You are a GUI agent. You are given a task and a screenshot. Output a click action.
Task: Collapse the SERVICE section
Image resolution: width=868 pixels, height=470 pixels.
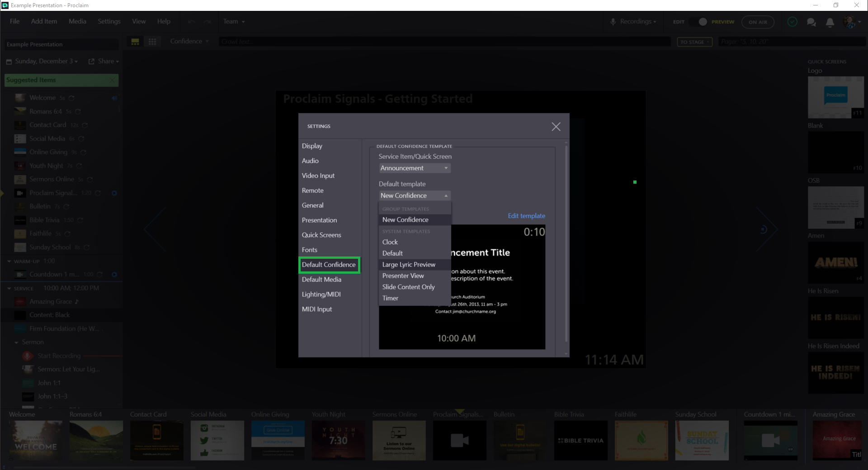coord(9,289)
